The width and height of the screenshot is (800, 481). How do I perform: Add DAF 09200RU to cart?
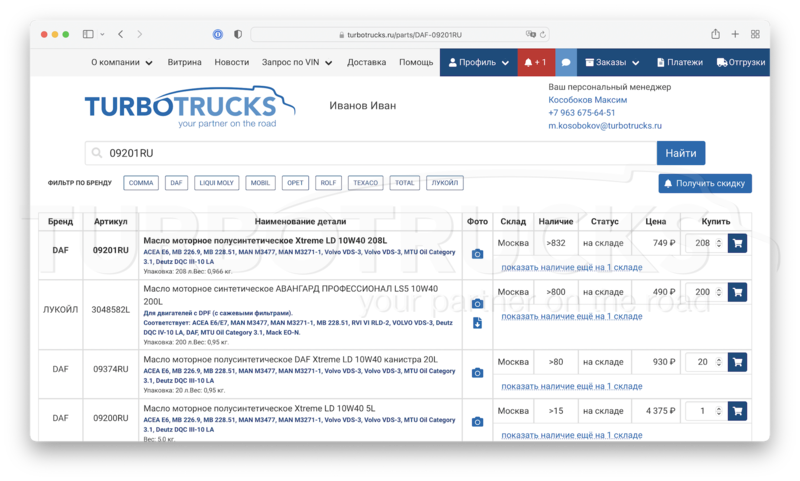tap(737, 411)
